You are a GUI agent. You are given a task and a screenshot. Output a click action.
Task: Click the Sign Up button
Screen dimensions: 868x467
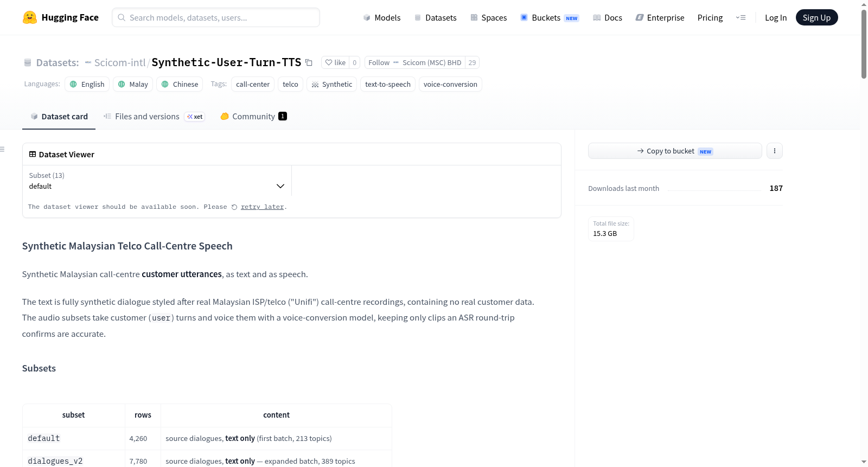click(816, 17)
